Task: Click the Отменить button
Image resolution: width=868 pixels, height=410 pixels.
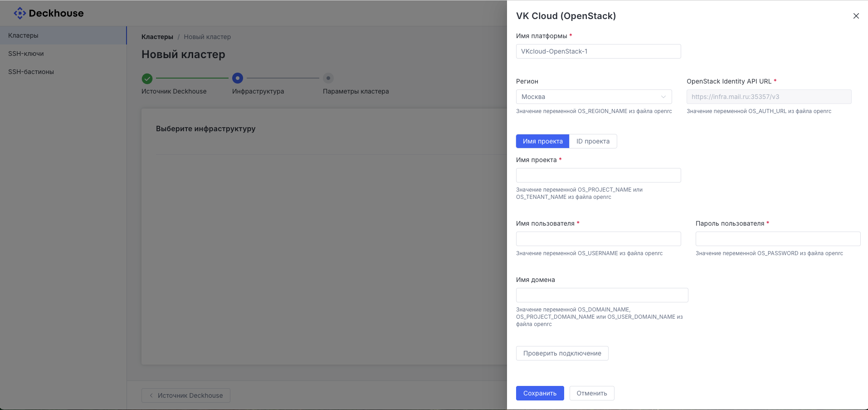Action: 592,393
